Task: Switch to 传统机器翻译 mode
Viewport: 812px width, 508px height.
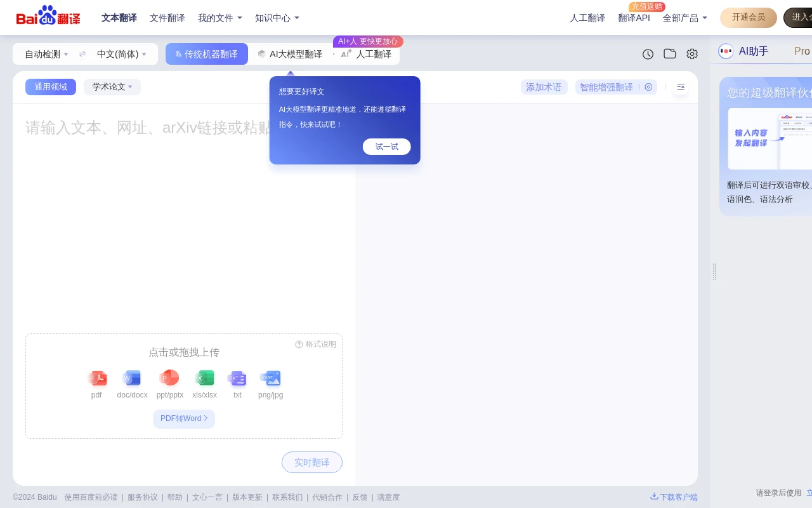Action: (x=207, y=54)
